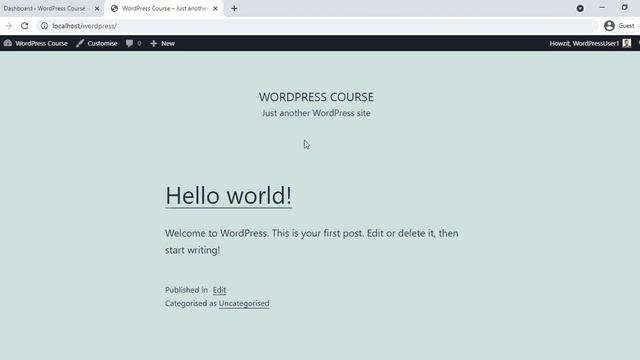Screen dimensions: 640x360
Task: Click the Categorised as label
Action: [191, 303]
